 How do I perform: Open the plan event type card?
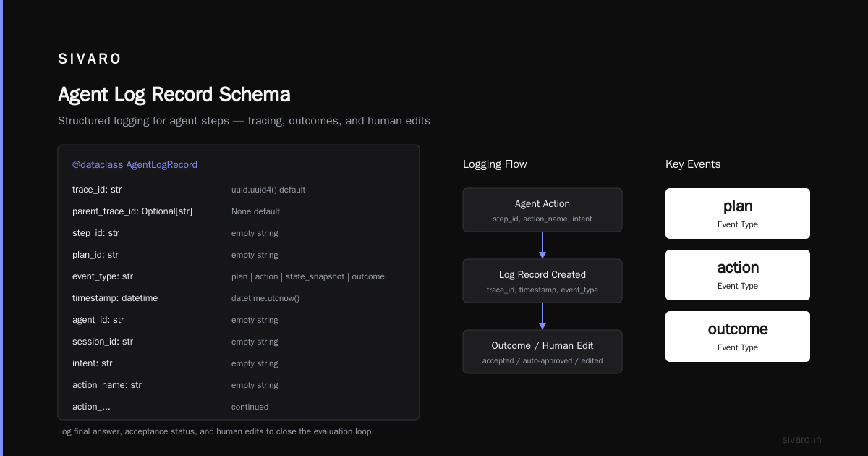pyautogui.click(x=738, y=214)
